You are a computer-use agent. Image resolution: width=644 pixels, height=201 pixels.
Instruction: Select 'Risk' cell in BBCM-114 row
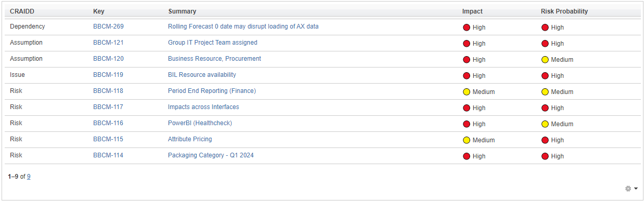click(16, 155)
